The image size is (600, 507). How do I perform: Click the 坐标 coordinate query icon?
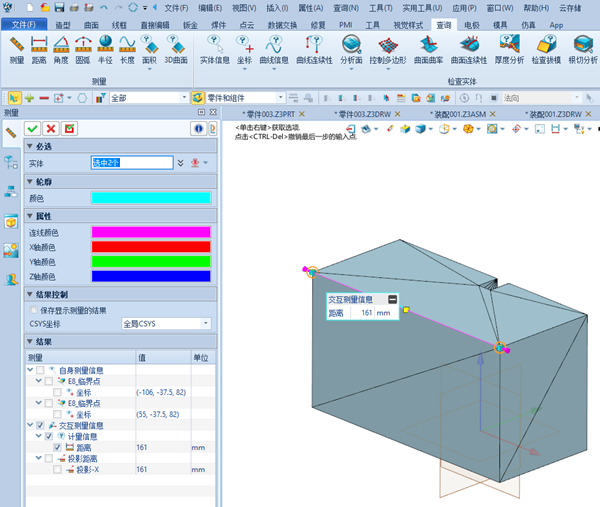click(245, 50)
